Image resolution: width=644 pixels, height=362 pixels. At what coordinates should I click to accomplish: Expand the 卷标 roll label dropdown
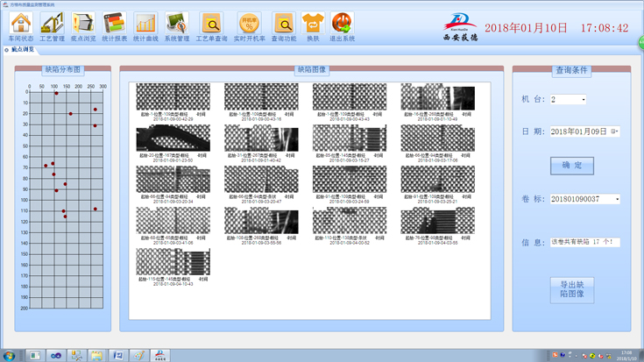[617, 199]
